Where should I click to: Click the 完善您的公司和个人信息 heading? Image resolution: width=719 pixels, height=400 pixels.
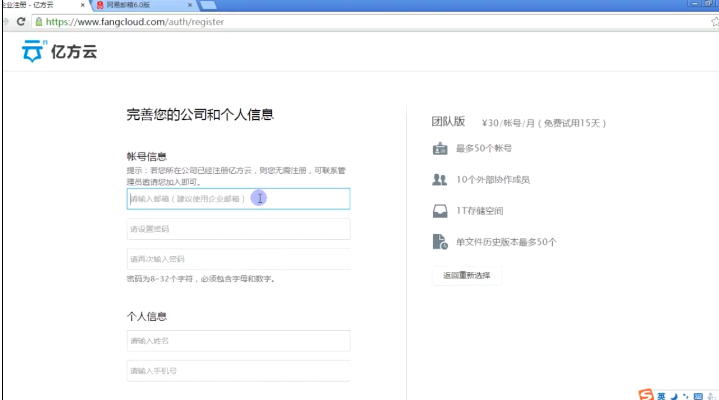coord(200,114)
